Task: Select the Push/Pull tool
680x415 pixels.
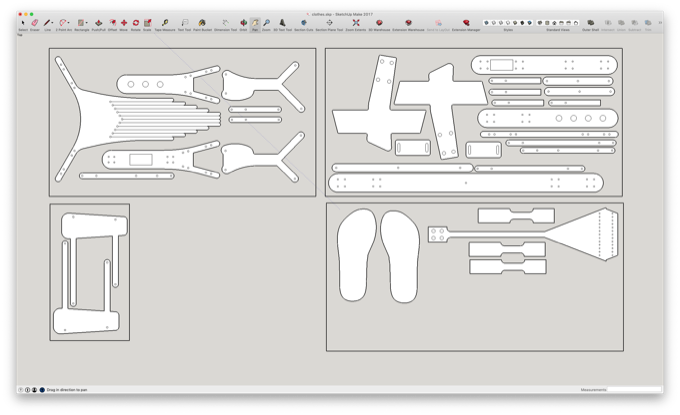Action: [98, 23]
